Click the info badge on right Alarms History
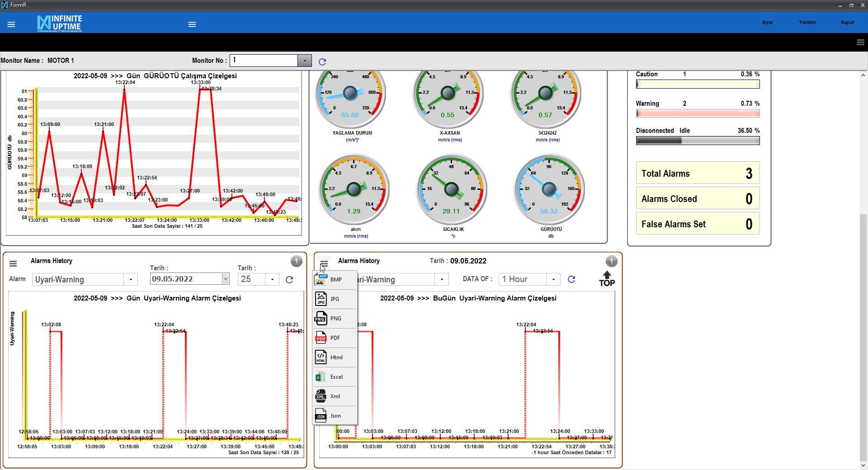 point(611,261)
